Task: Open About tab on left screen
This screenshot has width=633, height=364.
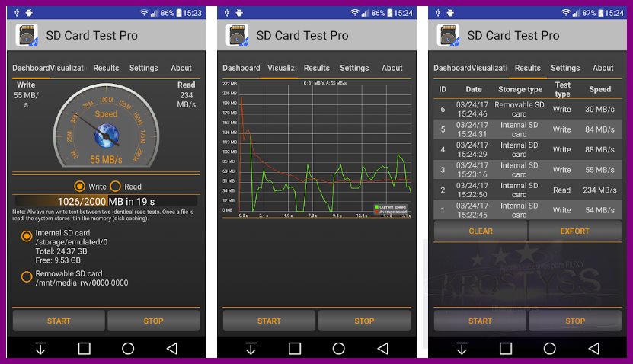Action: 181,68
